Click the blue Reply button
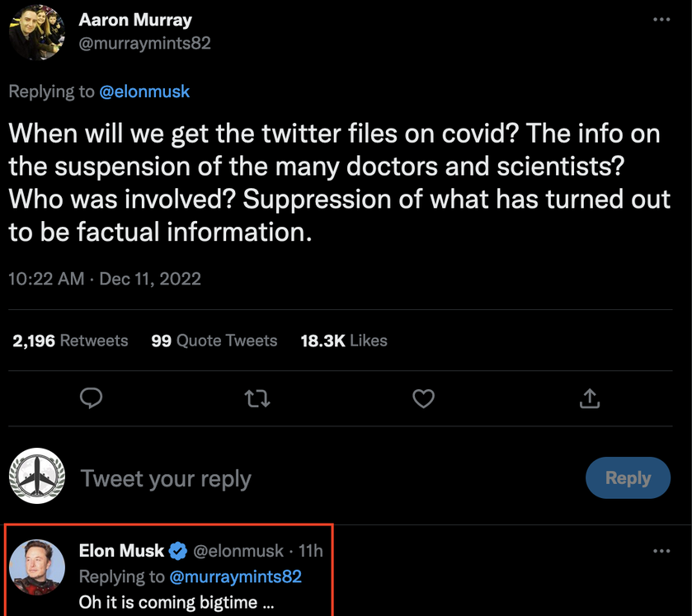The width and height of the screenshot is (692, 616). tap(628, 478)
